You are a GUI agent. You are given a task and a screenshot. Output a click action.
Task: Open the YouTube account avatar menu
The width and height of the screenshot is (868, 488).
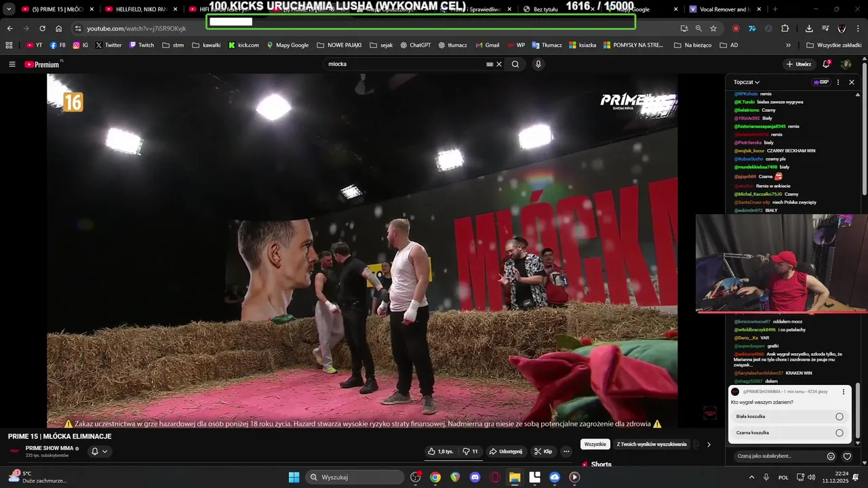point(846,64)
